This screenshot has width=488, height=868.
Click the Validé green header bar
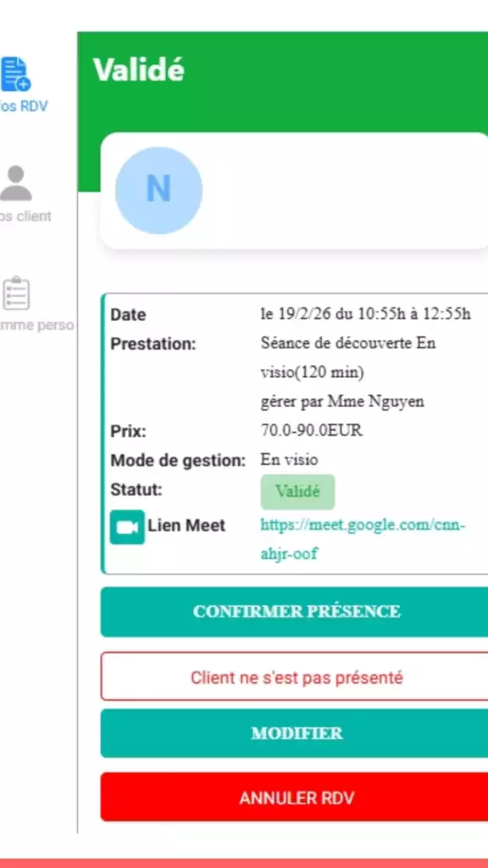[254, 71]
